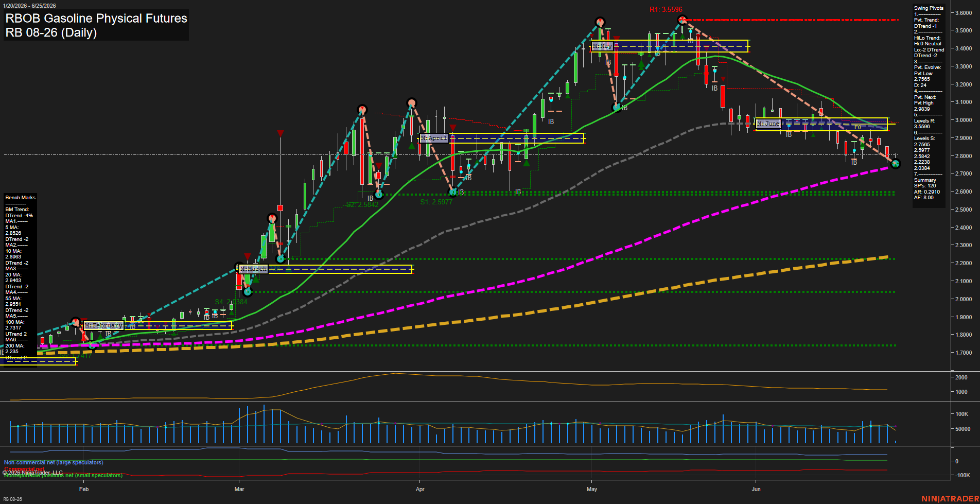Click the RB 08-26 footer label
This screenshot has height=504, width=980.
pos(12,499)
